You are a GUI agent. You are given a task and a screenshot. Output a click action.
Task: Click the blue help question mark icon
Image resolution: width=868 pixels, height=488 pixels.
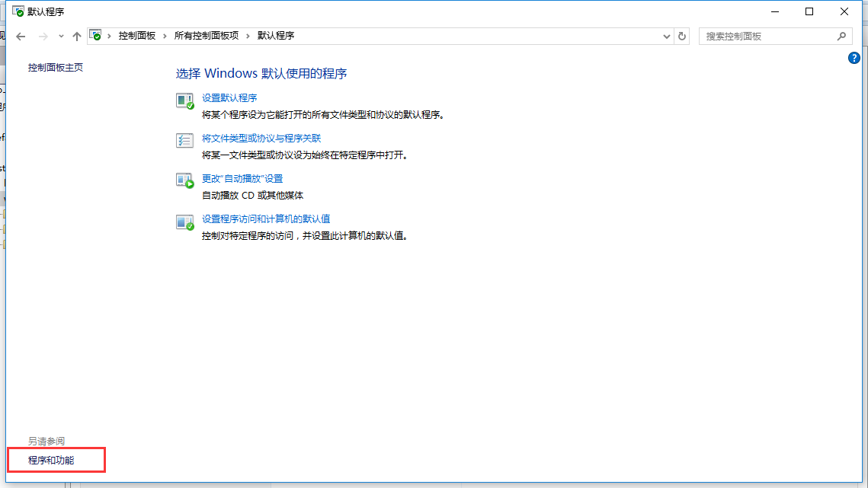click(854, 57)
